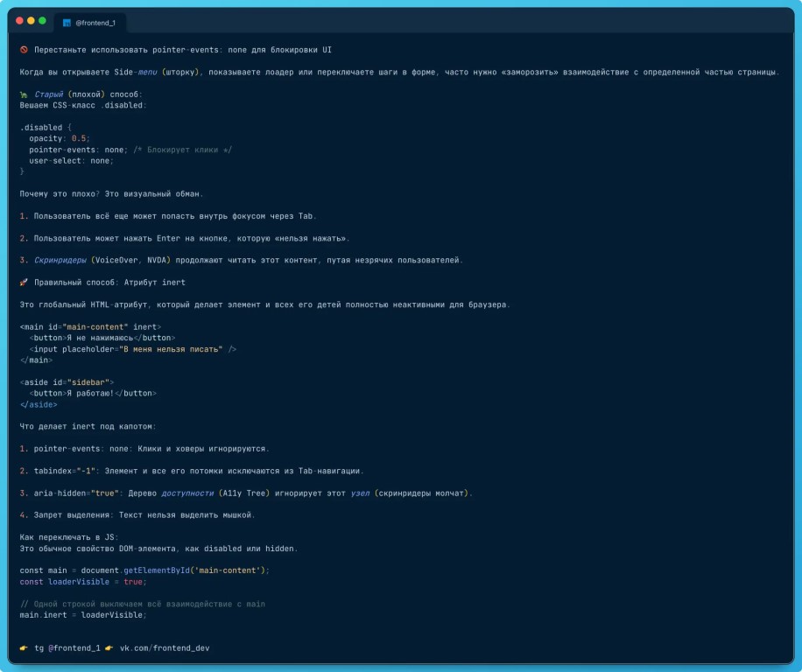Click the blue icon in the @frontend_1 tab

click(67, 23)
